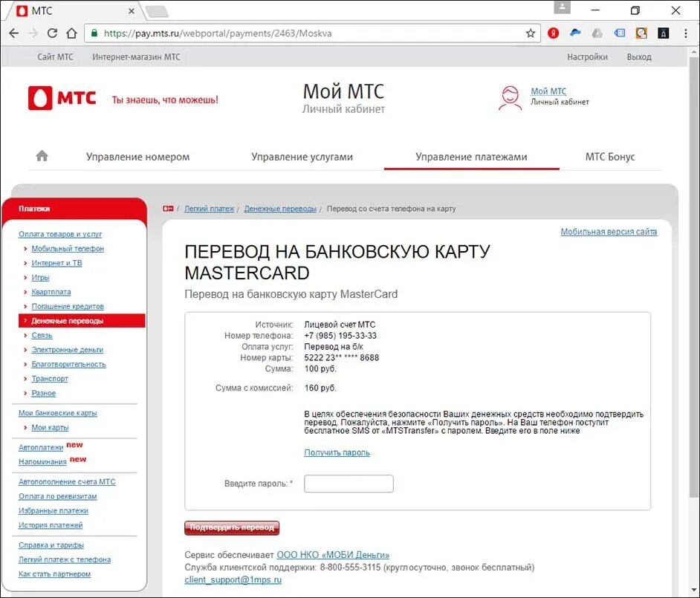Open Легкий платеж breadcrumb link
This screenshot has width=700, height=598.
pyautogui.click(x=210, y=209)
